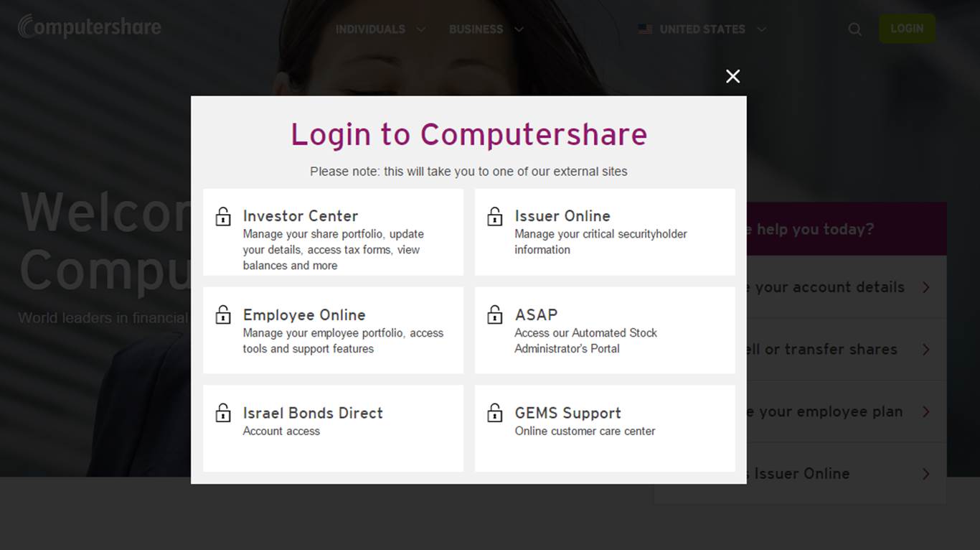The height and width of the screenshot is (550, 980).
Task: Click 'Manage your employee portfolio' description text
Action: [343, 341]
